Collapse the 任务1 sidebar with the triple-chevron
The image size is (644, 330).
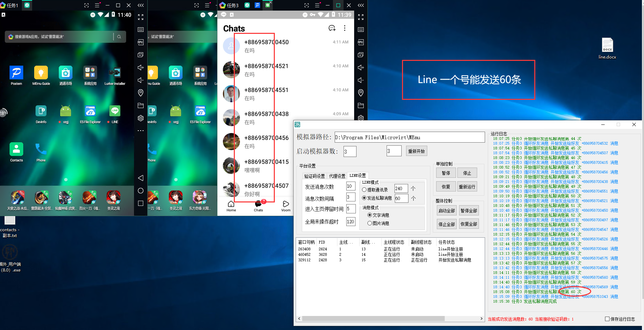140,5
